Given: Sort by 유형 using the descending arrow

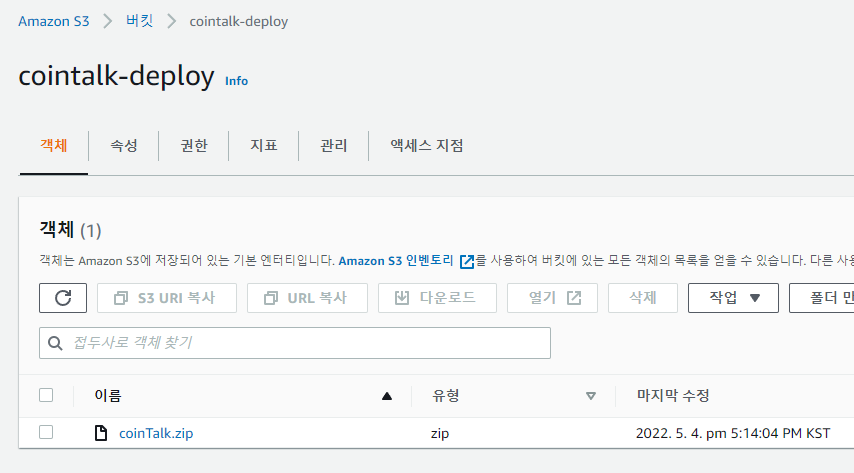Looking at the screenshot, I should coord(590,396).
